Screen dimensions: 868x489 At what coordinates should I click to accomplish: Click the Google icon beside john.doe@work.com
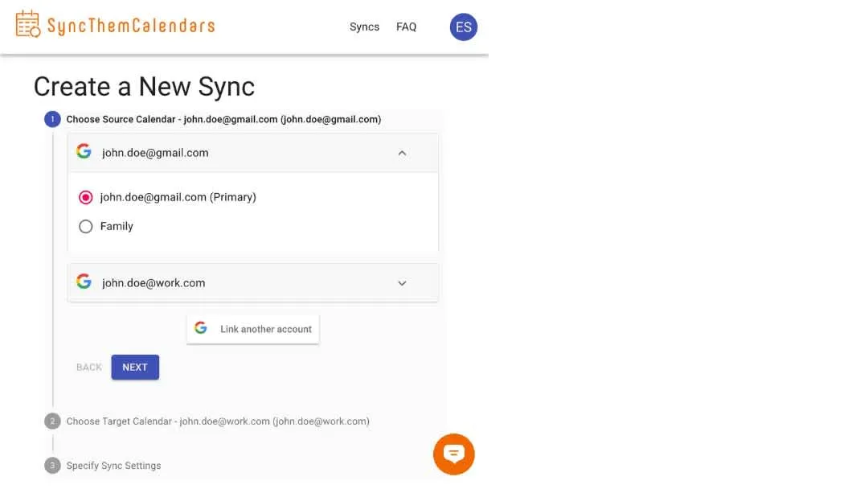(x=84, y=281)
